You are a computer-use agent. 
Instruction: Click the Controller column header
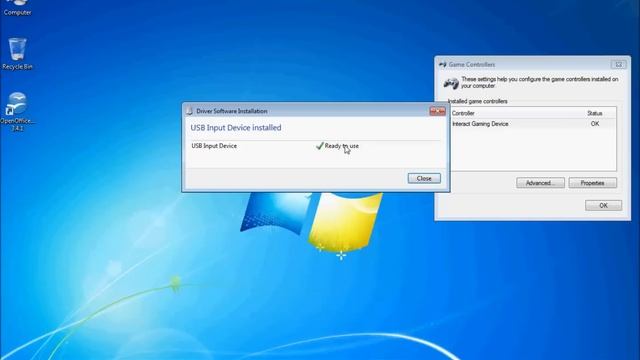pyautogui.click(x=463, y=113)
